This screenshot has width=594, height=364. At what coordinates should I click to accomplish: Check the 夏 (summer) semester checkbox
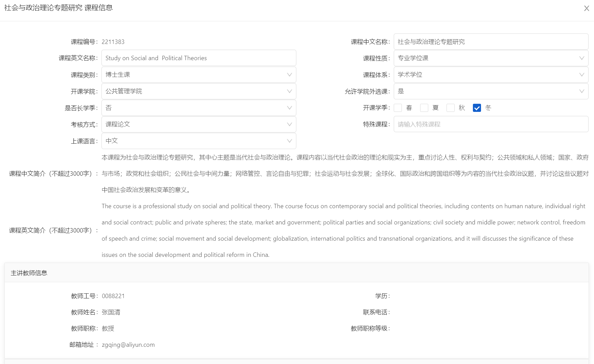pyautogui.click(x=424, y=108)
